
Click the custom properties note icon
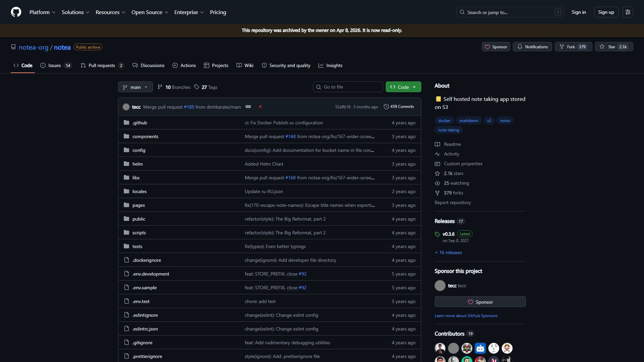tap(437, 164)
